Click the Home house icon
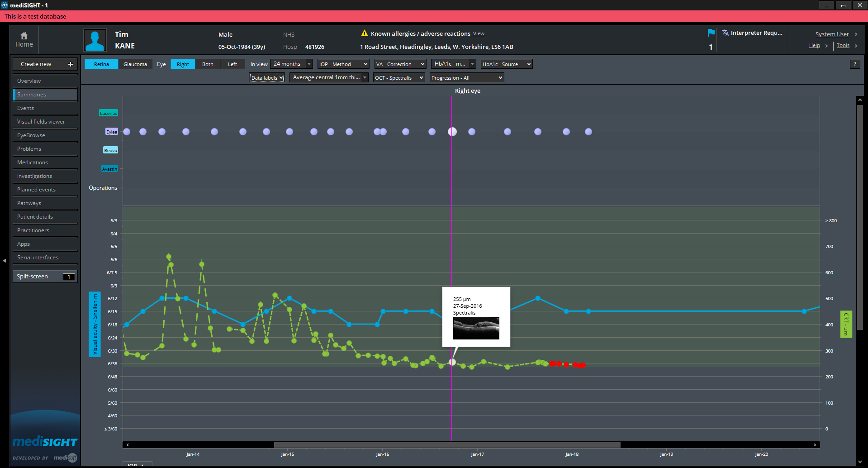 [x=24, y=35]
